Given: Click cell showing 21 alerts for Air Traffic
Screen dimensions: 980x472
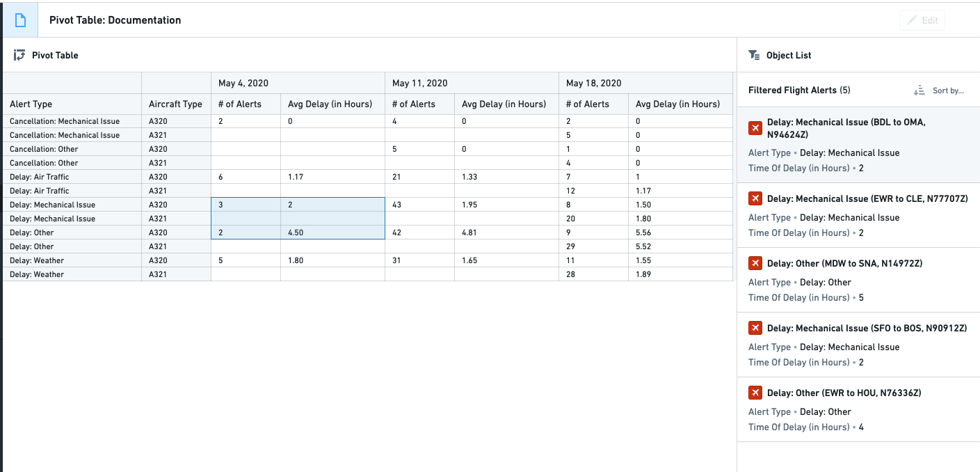Looking at the screenshot, I should click(x=419, y=177).
